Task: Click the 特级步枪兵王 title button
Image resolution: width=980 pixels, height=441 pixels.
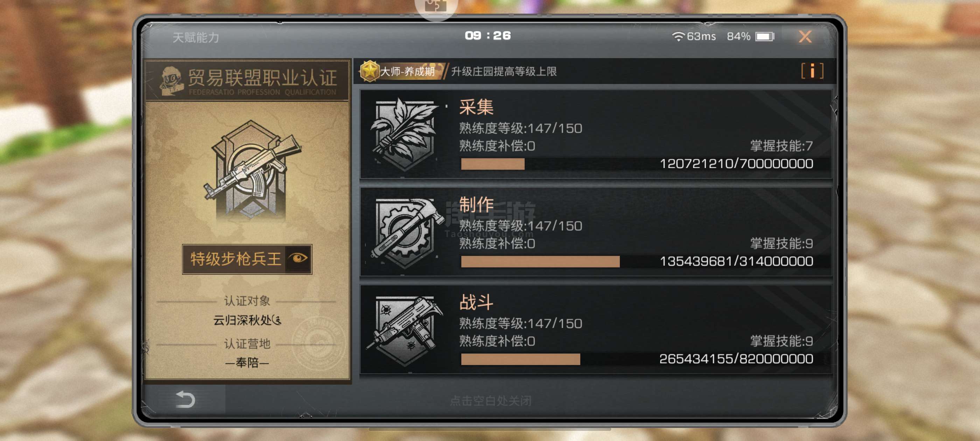Action: (x=247, y=259)
